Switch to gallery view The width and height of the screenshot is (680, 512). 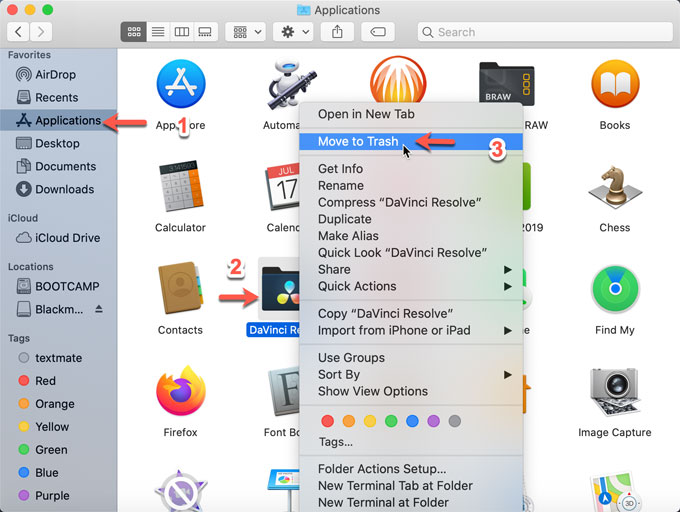point(205,32)
